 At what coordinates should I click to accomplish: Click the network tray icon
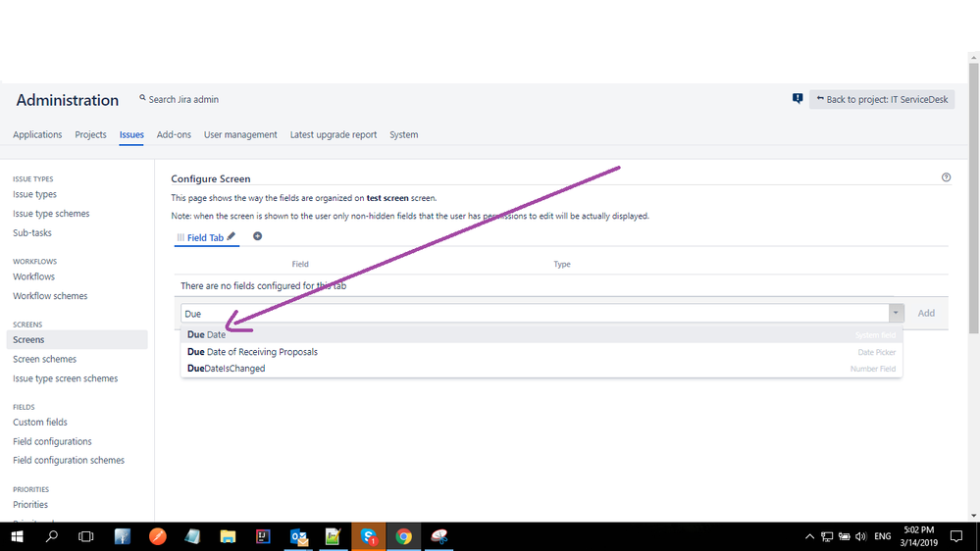(x=827, y=536)
